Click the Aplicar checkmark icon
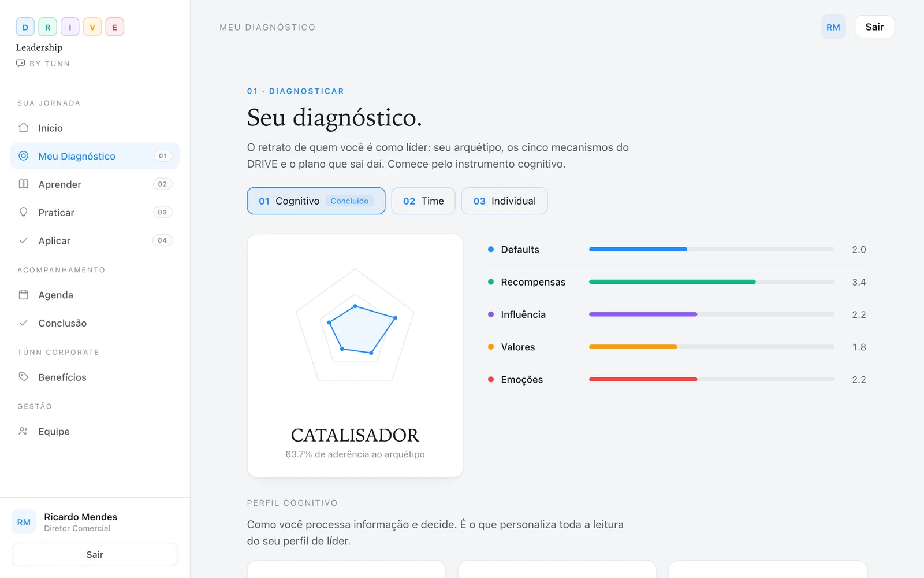 (x=24, y=240)
